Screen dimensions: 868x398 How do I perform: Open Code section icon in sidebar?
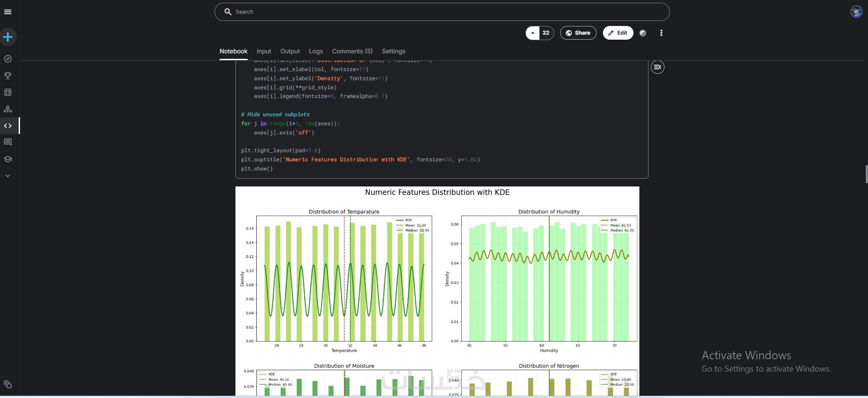[8, 126]
